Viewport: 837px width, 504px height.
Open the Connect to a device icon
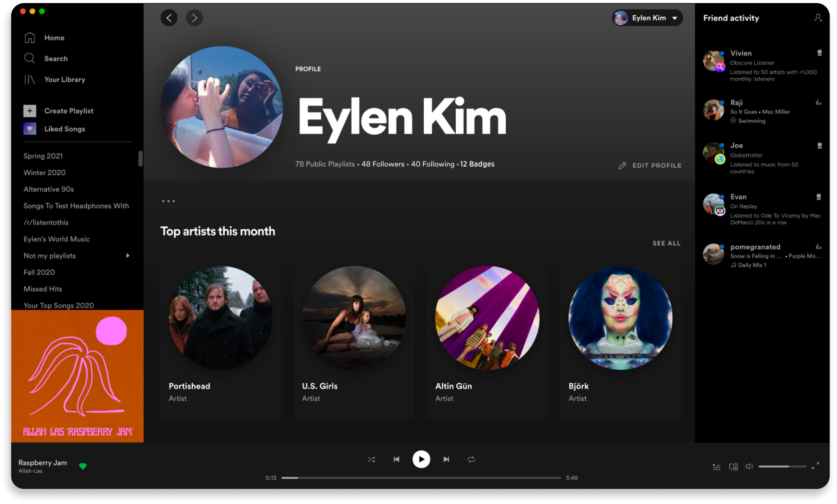click(733, 467)
